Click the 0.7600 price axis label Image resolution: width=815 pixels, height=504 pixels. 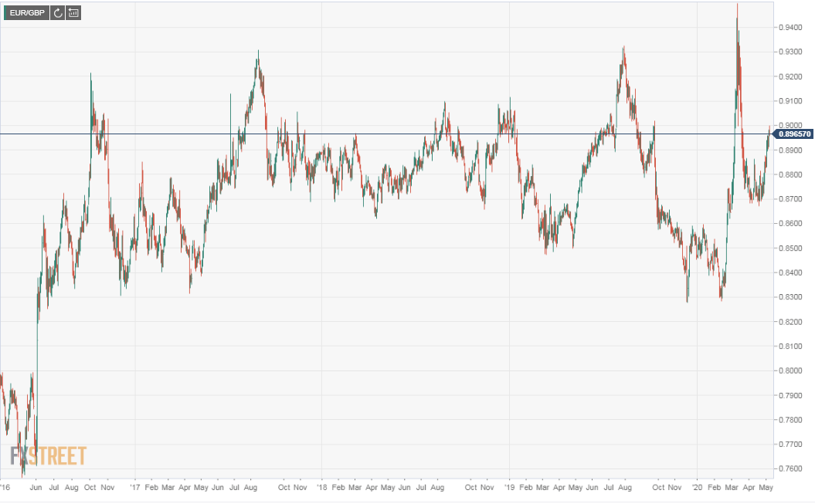790,468
